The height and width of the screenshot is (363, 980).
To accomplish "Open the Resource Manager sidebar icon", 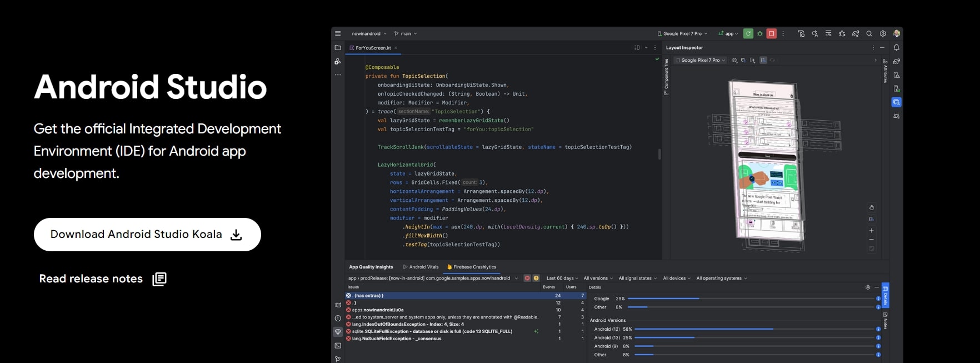I will tap(338, 61).
